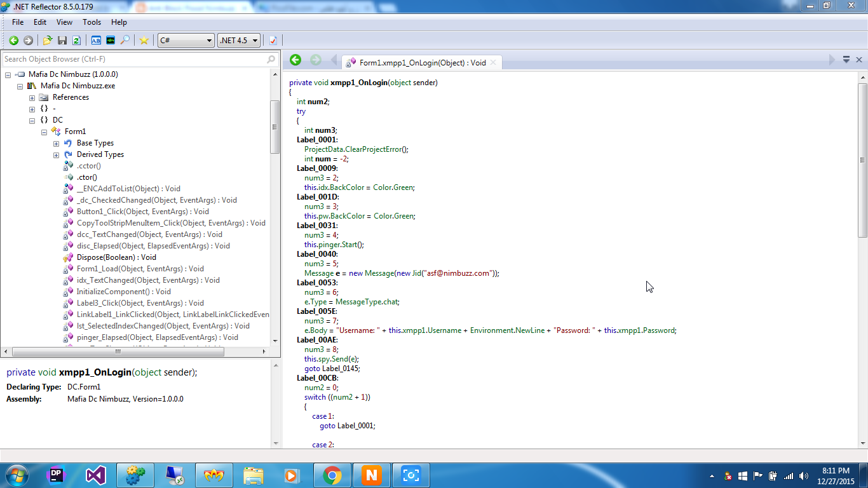
Task: Open an assembly with the folder icon
Action: click(48, 40)
